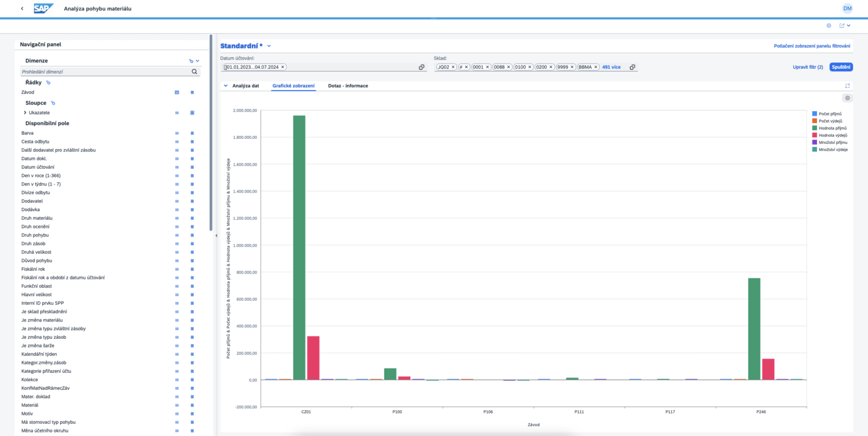Image resolution: width=868 pixels, height=436 pixels.
Task: Click the back arrow beside SAP logo
Action: pos(22,9)
